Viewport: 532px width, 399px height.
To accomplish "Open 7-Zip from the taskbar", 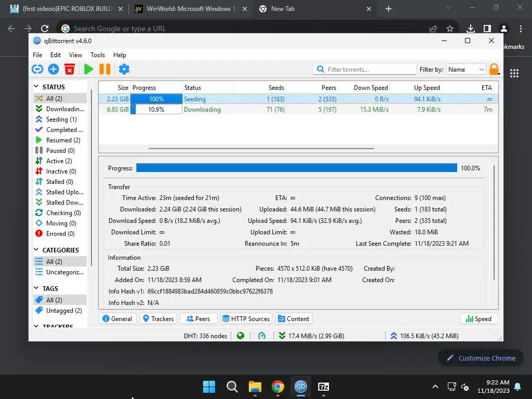I will 323,387.
